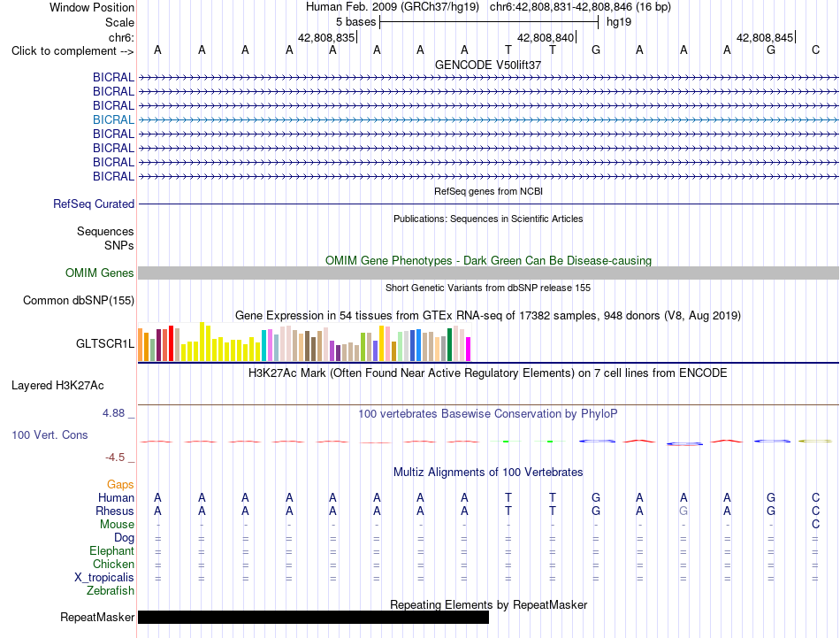Viewport: 840px width, 638px height.
Task: Click the H3K27Ac Mark ENCODE track title
Action: pyautogui.click(x=488, y=373)
